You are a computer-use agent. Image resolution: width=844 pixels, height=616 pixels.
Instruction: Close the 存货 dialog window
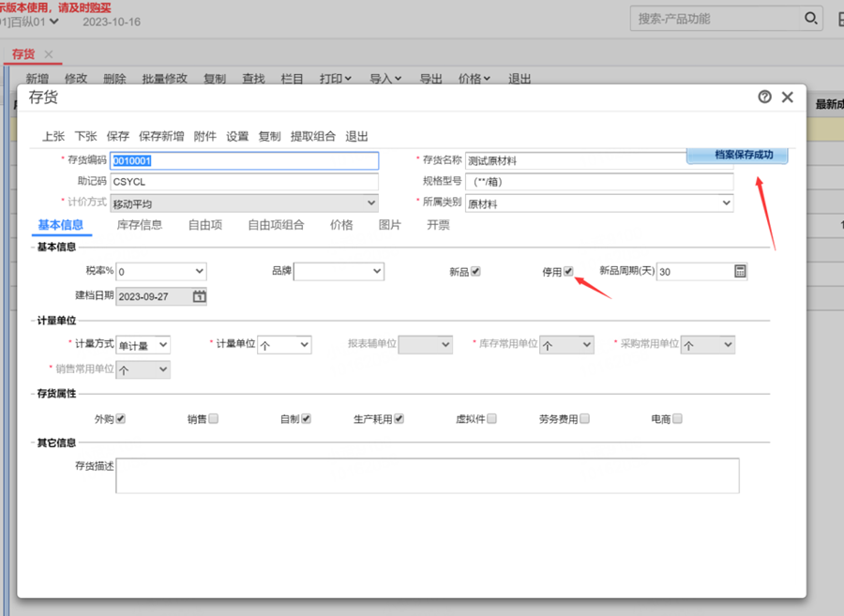point(788,98)
